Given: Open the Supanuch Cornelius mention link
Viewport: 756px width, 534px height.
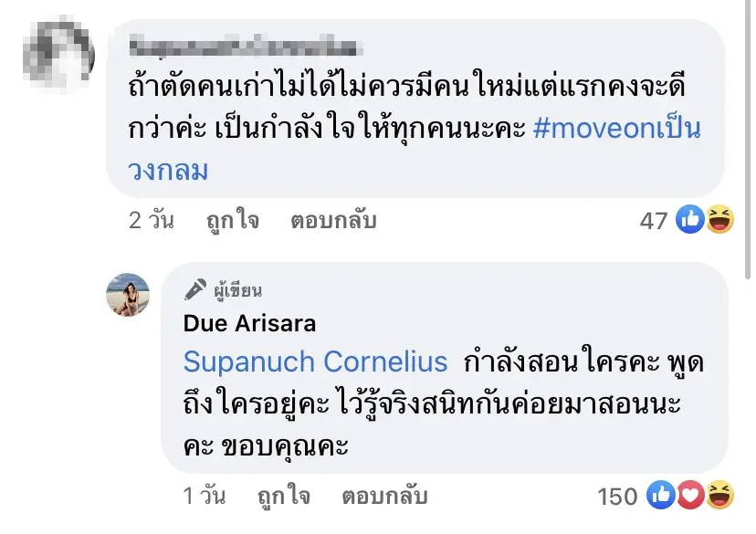Looking at the screenshot, I should pyautogui.click(x=315, y=361).
